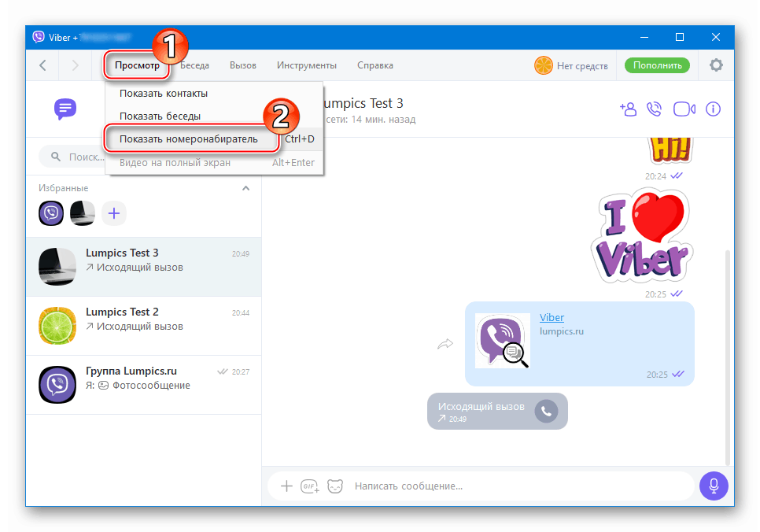
Task: Attach a file using the plus icon
Action: (286, 486)
